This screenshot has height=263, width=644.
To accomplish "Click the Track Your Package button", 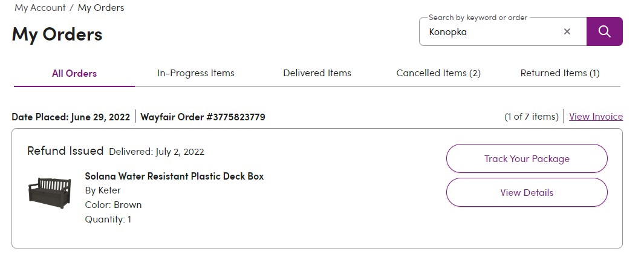I will point(527,158).
